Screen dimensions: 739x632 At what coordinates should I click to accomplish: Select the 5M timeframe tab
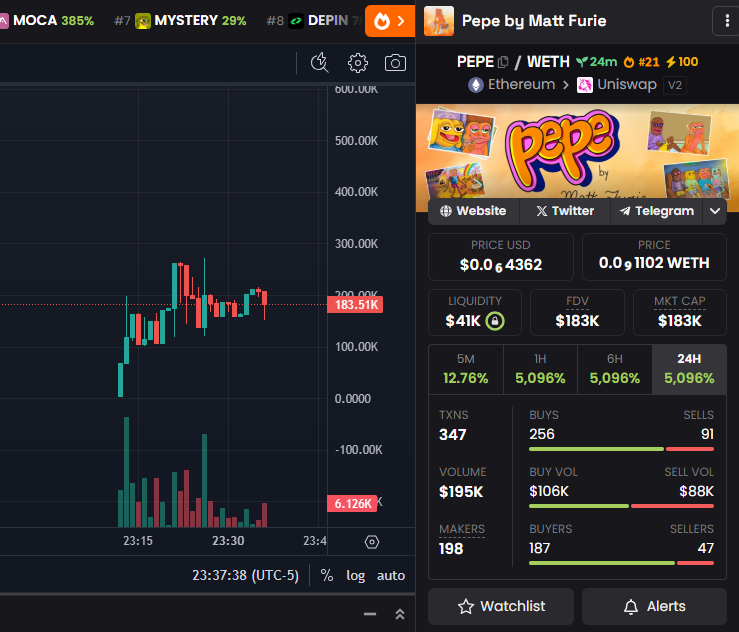click(466, 369)
